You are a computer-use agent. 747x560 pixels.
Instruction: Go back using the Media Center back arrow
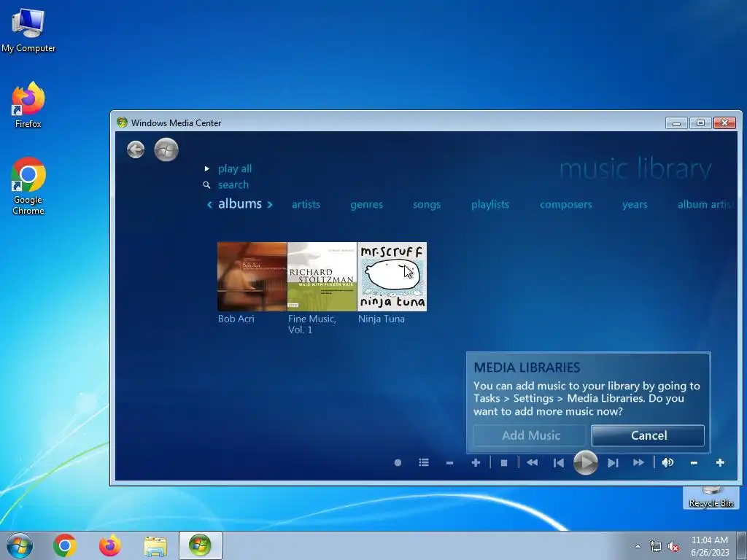pos(136,149)
